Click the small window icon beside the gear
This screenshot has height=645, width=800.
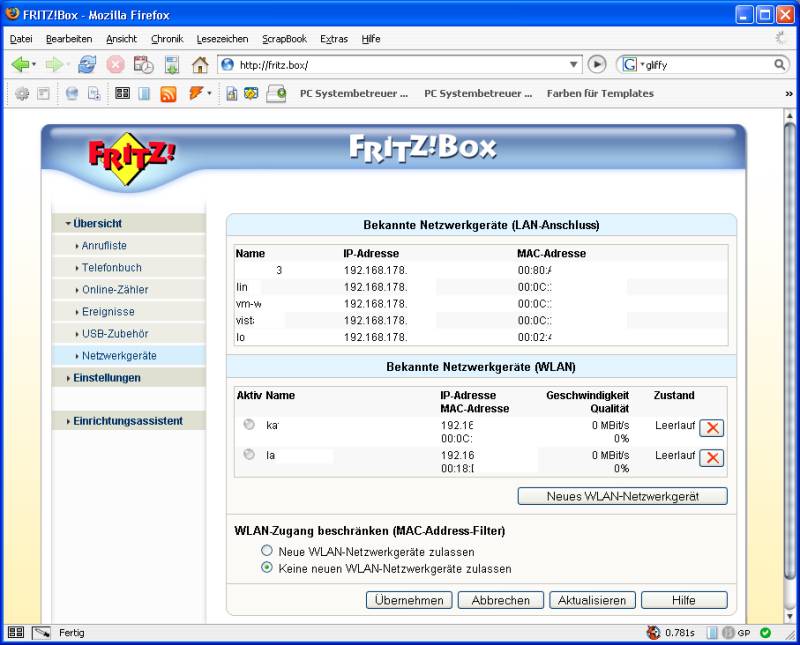click(x=44, y=93)
